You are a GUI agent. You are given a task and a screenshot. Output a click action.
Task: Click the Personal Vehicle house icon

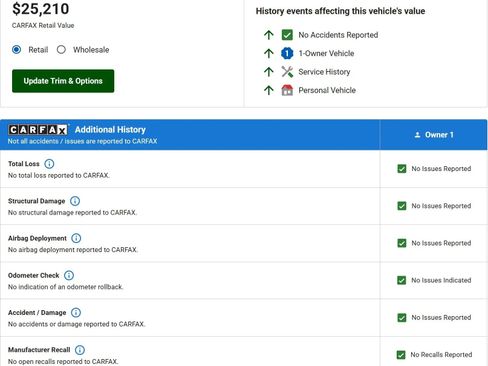(287, 90)
